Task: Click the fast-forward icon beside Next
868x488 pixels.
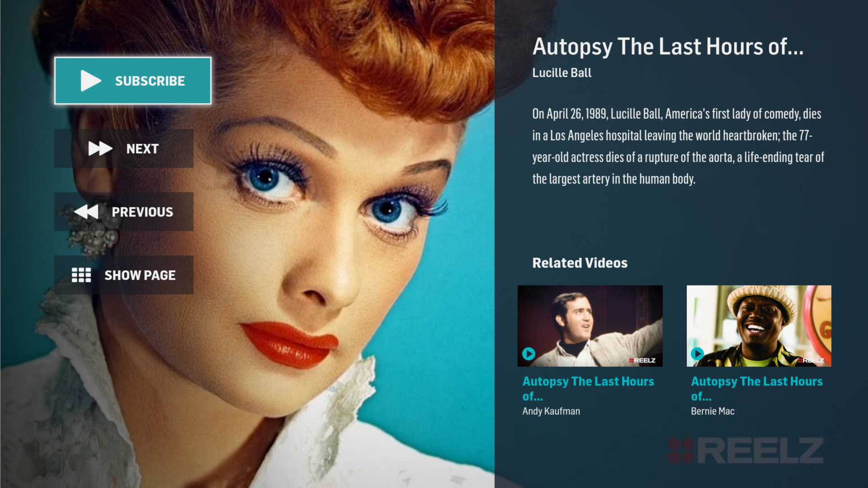Action: pos(100,149)
